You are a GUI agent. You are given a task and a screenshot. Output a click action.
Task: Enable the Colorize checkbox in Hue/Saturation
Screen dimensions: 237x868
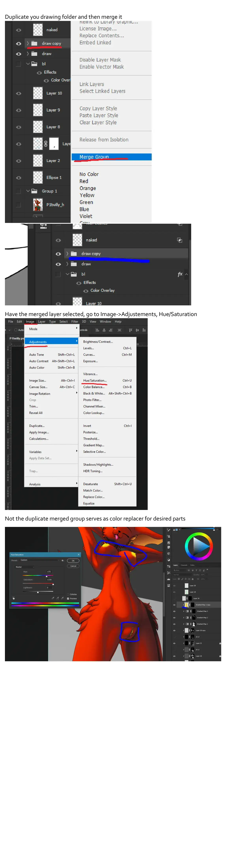(x=68, y=594)
